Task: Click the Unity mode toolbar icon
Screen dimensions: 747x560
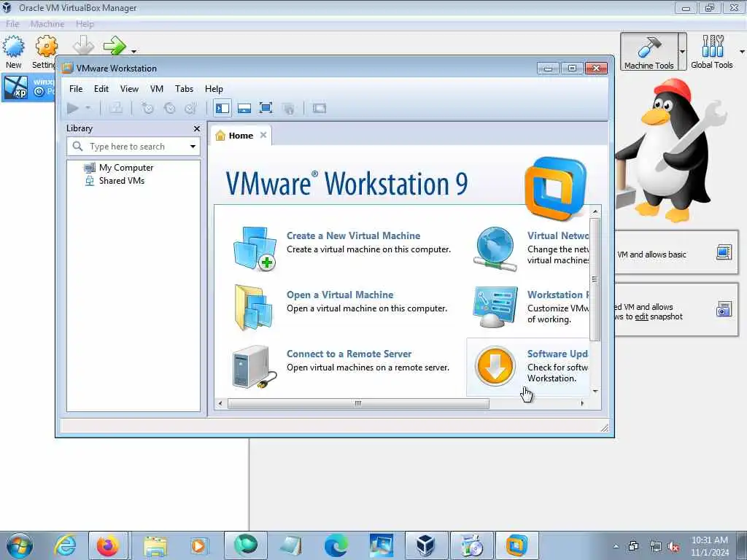Action: coord(288,109)
